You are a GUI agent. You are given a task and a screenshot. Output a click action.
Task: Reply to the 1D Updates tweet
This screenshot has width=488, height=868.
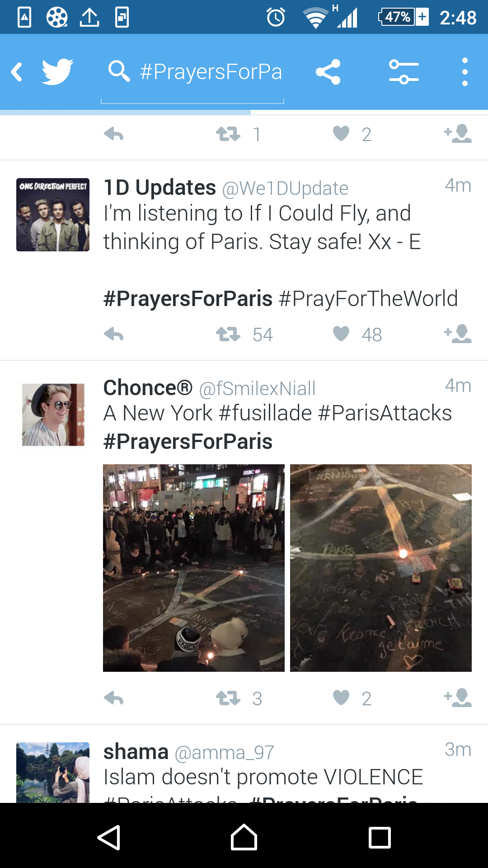click(x=113, y=335)
